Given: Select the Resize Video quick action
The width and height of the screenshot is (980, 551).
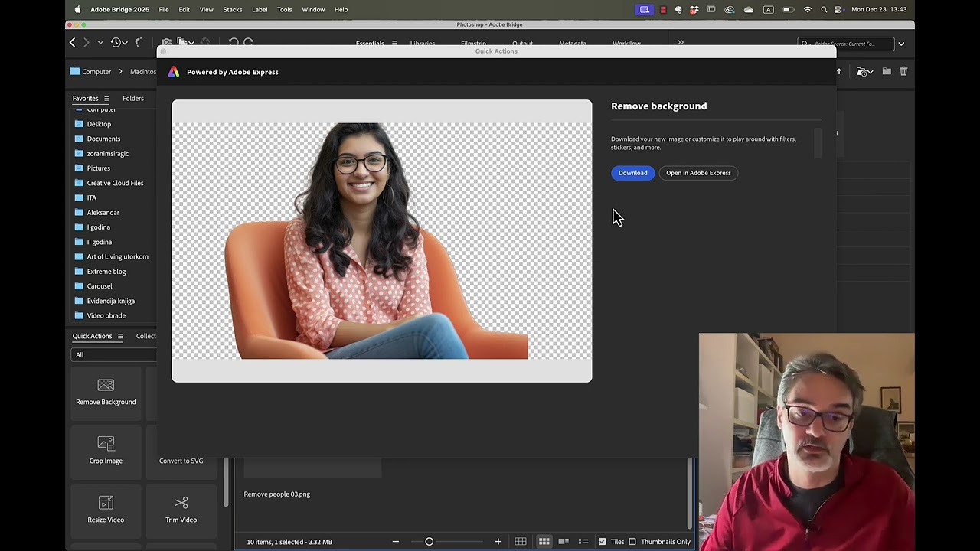Looking at the screenshot, I should pos(106,510).
